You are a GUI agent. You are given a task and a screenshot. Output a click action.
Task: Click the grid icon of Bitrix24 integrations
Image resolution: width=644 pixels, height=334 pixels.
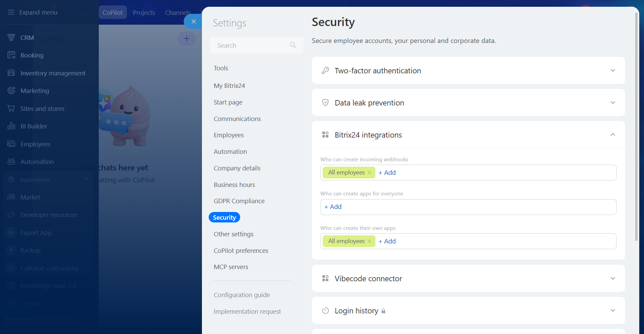[325, 135]
